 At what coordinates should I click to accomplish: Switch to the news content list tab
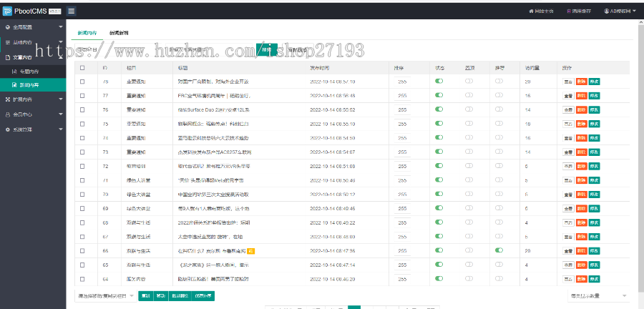point(87,33)
